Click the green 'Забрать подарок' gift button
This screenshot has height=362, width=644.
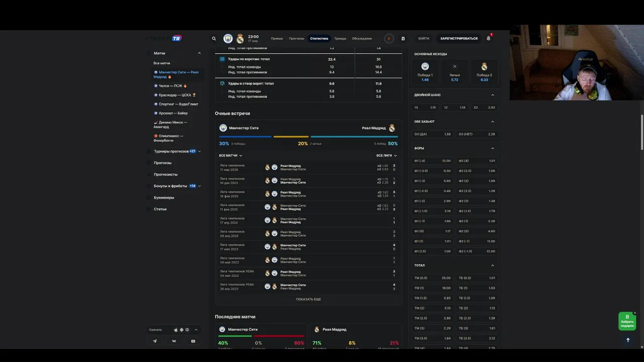[627, 322]
